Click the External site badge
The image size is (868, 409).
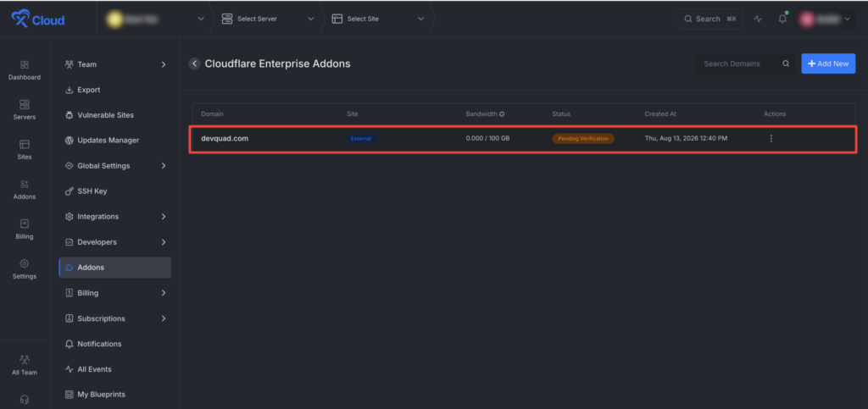click(361, 139)
